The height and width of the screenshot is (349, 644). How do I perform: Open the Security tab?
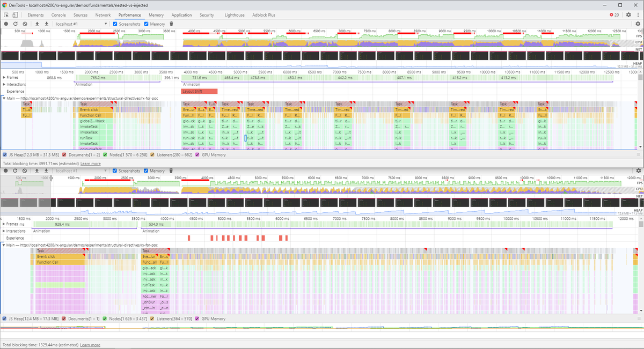click(207, 15)
